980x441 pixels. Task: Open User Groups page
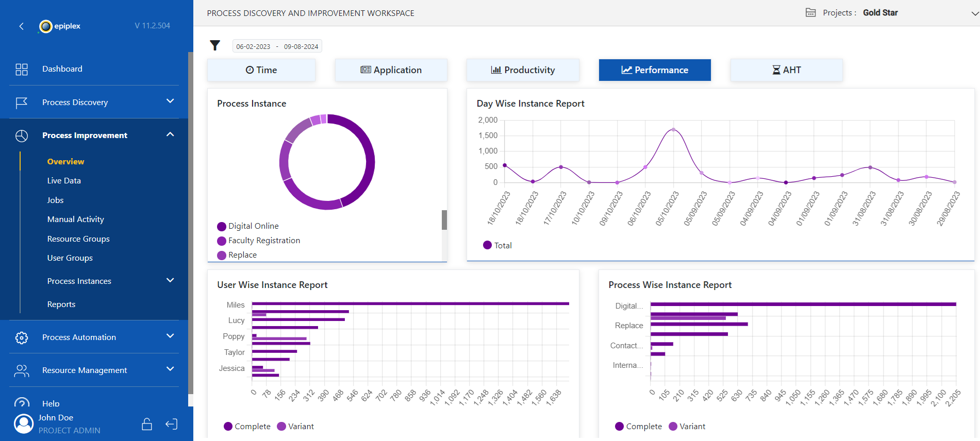[70, 258]
